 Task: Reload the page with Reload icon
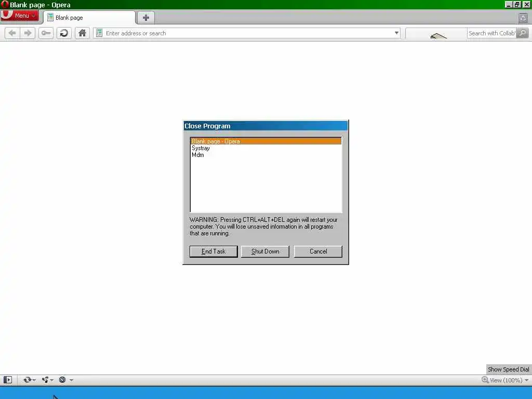[x=64, y=33]
